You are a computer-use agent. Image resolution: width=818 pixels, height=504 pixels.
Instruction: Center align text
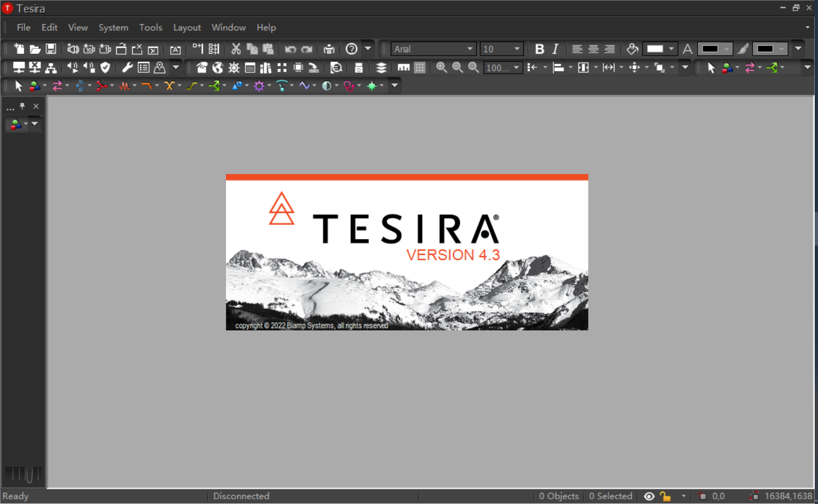click(x=593, y=49)
